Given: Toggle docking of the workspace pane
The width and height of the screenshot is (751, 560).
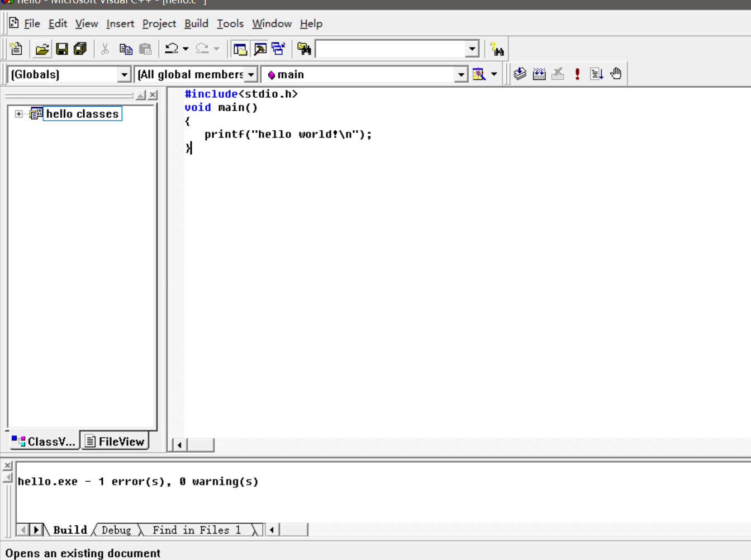Looking at the screenshot, I should (x=141, y=95).
